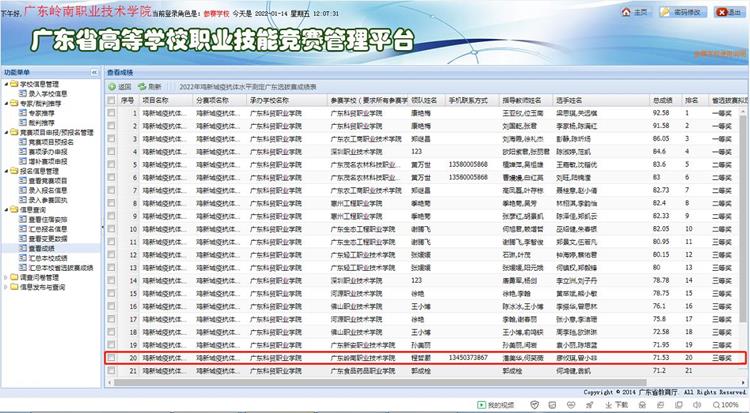Check the checkbox for row 1
750x413 pixels.
coord(111,113)
